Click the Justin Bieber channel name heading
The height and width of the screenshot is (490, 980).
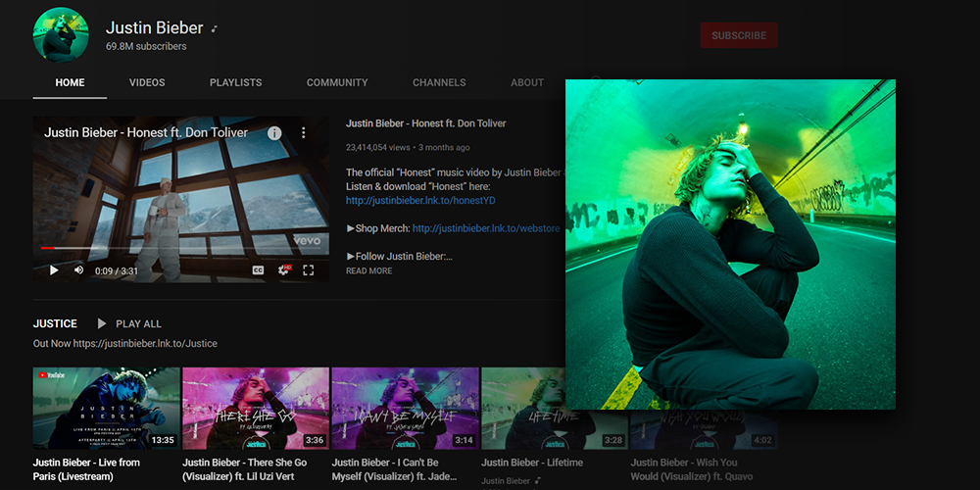click(155, 27)
